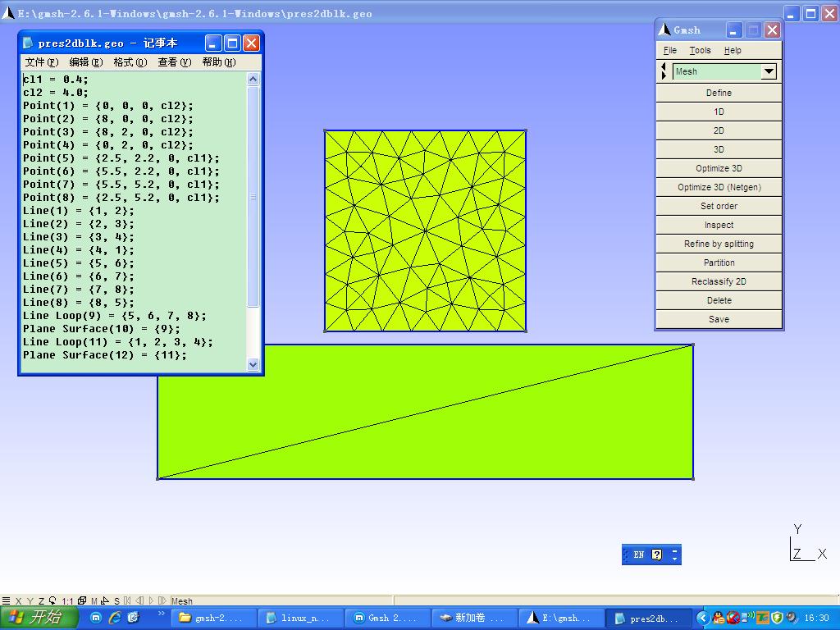
Task: Click the Define button
Action: coord(719,93)
